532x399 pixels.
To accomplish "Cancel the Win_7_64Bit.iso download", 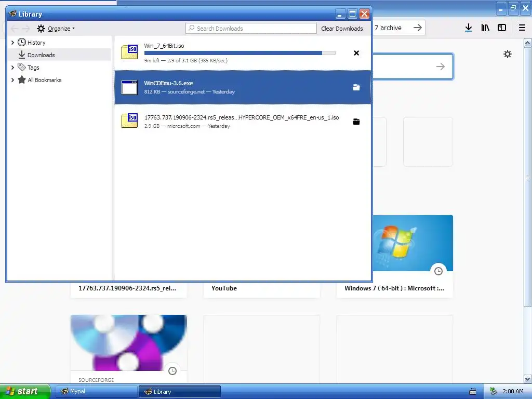I will click(356, 53).
